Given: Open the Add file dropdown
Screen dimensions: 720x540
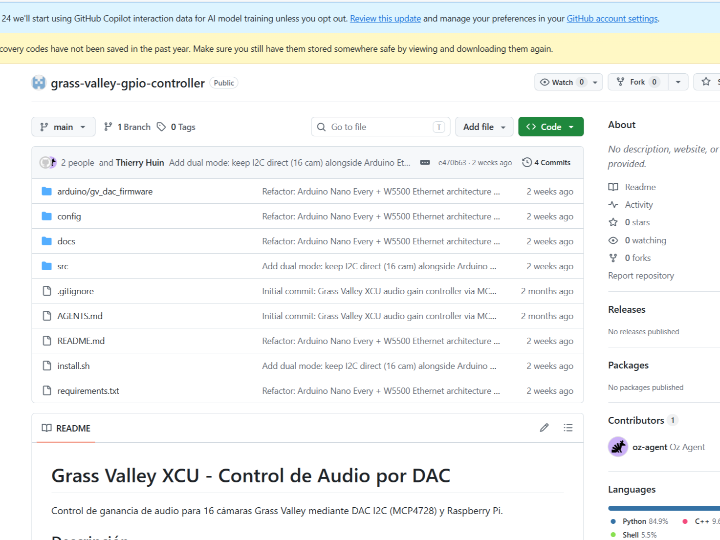Looking at the screenshot, I should tap(484, 127).
